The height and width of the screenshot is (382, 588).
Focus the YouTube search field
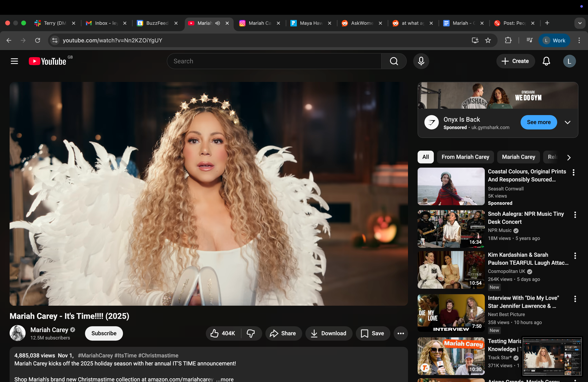[x=274, y=61]
